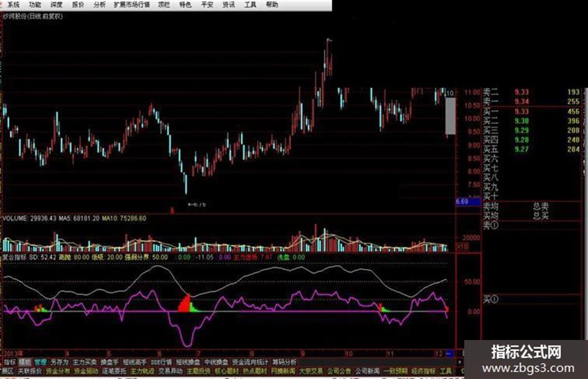Click the 低吸: 20.00 value
This screenshot has height=379, width=588.
[x=107, y=258]
